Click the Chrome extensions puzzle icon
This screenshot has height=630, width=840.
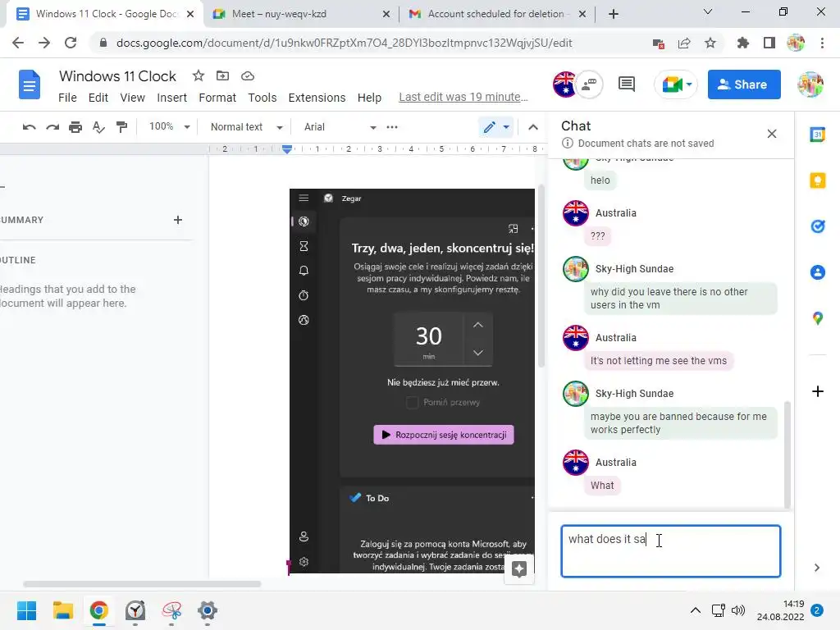point(742,43)
